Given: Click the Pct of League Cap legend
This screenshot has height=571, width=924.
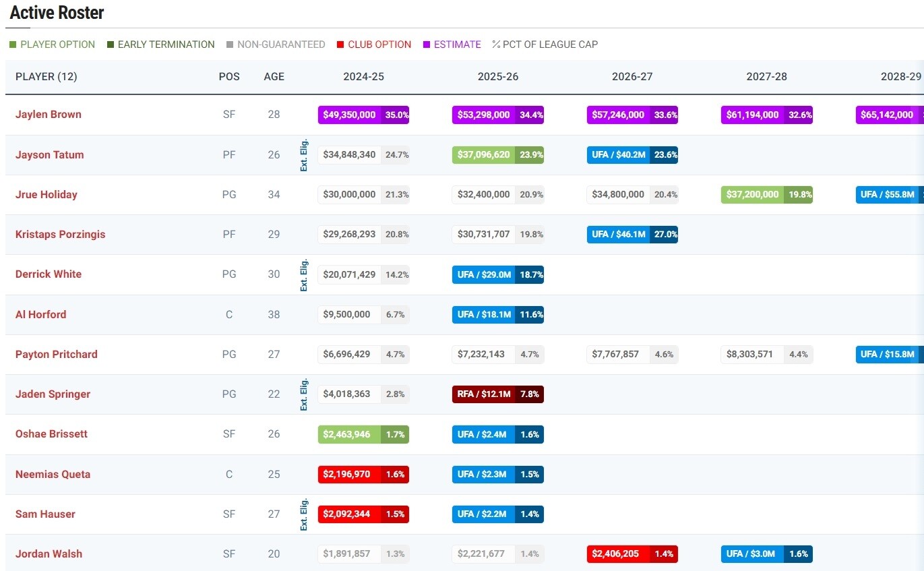Looking at the screenshot, I should [549, 44].
